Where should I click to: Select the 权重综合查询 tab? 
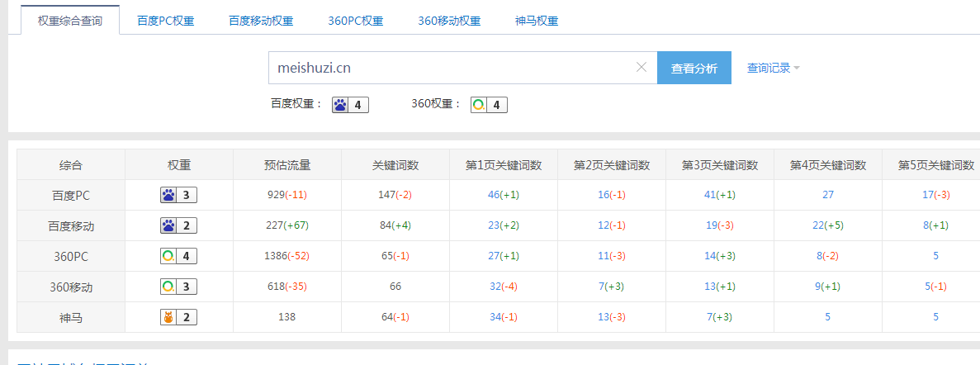coord(70,21)
